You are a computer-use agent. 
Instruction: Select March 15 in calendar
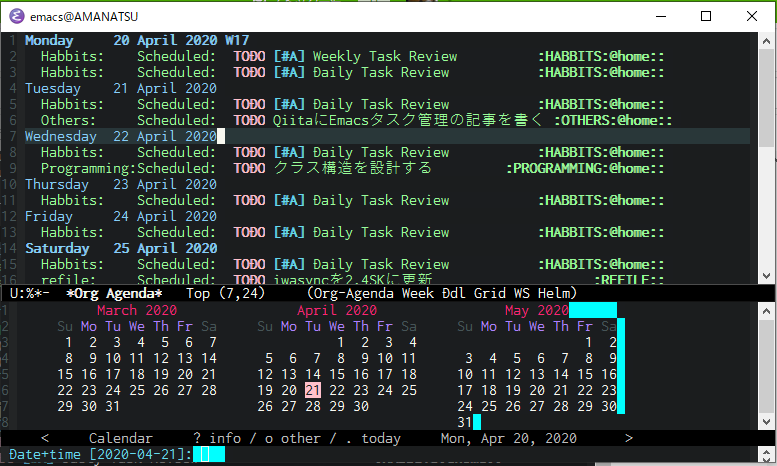tap(65, 374)
